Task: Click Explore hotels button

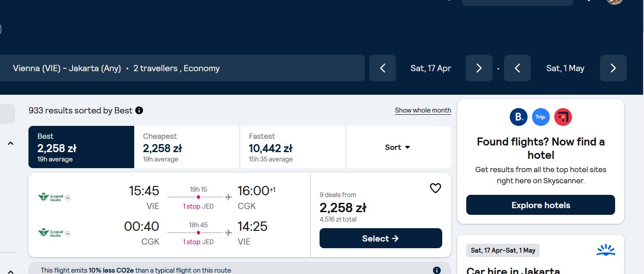Action: click(540, 205)
